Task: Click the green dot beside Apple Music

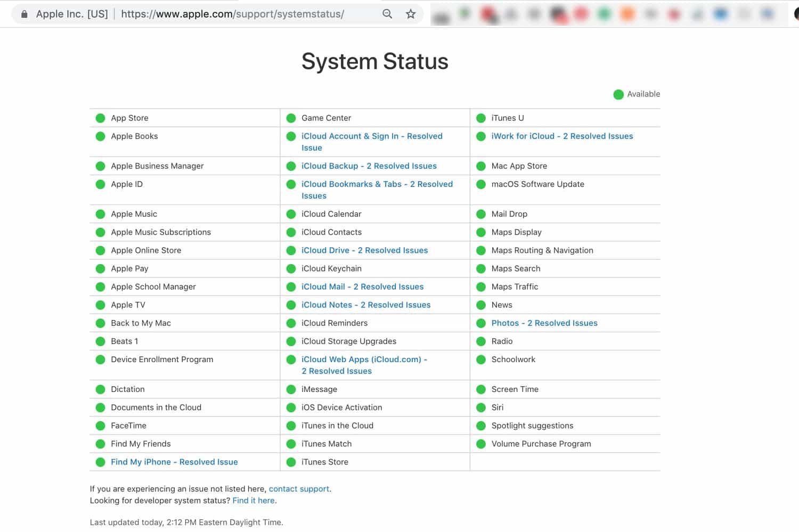Action: (x=100, y=215)
